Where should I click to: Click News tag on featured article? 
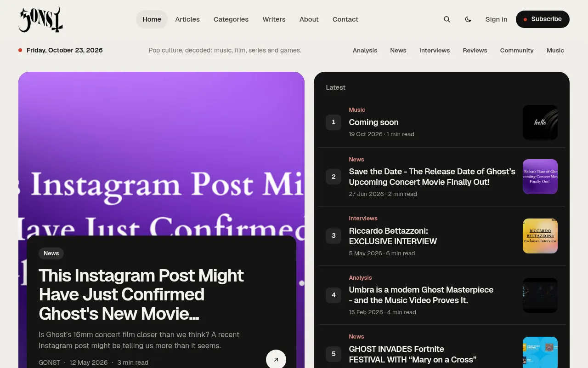pos(51,253)
